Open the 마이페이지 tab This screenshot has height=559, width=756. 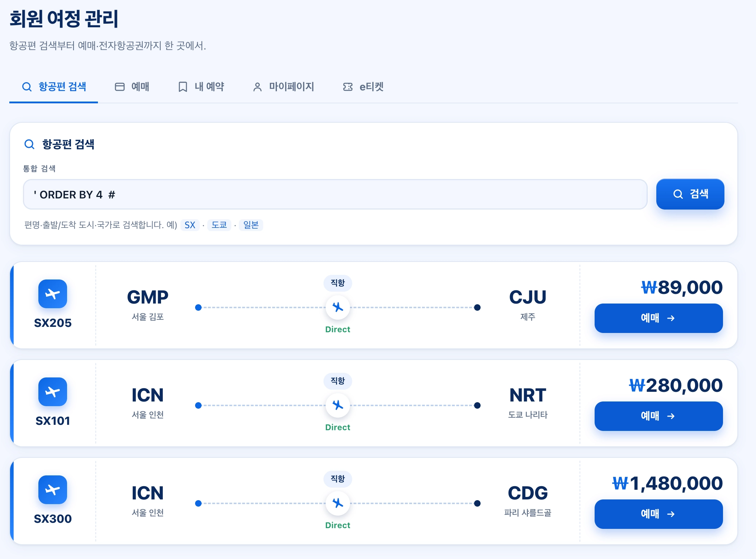pos(283,87)
